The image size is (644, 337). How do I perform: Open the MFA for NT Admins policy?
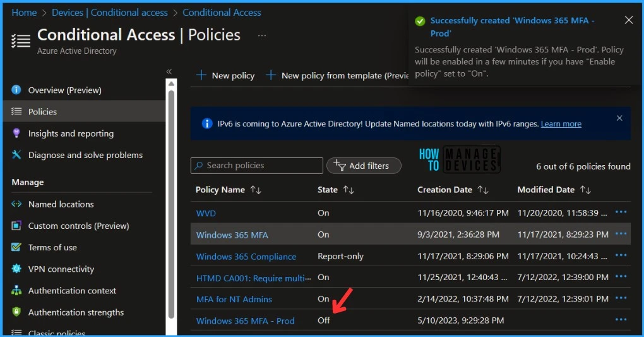(x=234, y=299)
